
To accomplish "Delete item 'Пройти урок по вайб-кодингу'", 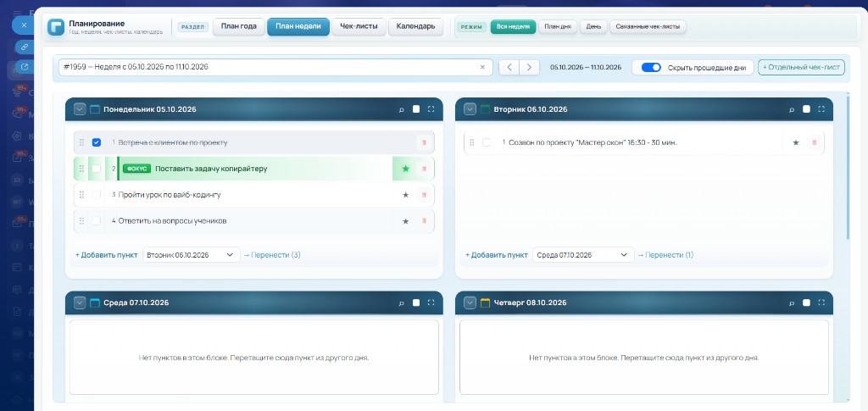I will 424,195.
